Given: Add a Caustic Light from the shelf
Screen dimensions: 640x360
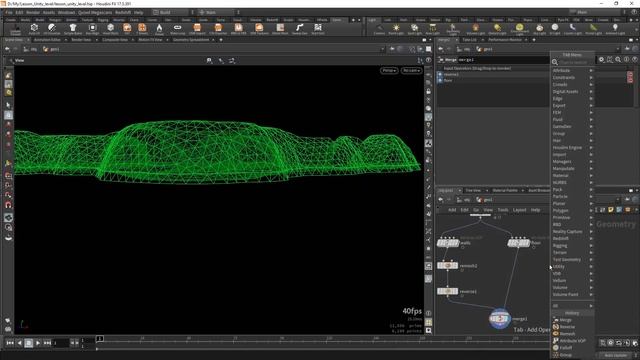Looking at the screenshot, I should pos(573,29).
